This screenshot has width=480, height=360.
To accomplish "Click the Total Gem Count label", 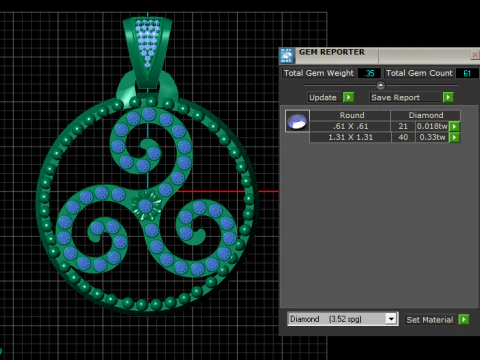I will [419, 73].
